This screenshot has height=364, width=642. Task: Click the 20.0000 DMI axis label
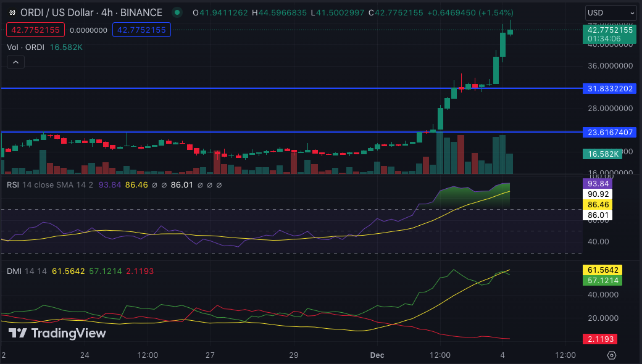click(603, 318)
